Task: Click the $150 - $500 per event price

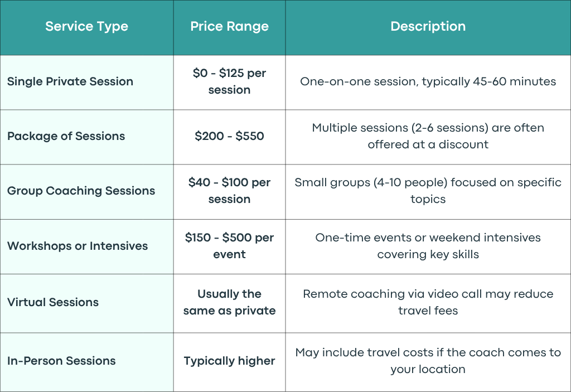Action: pos(229,246)
